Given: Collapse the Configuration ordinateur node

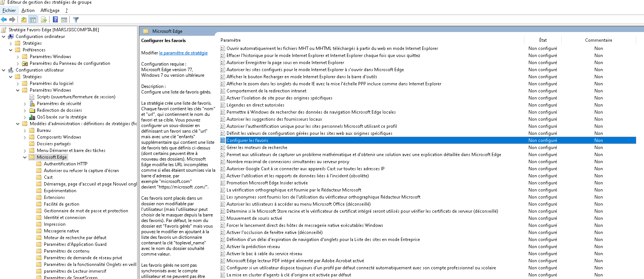Looking at the screenshot, I should tap(4, 37).
